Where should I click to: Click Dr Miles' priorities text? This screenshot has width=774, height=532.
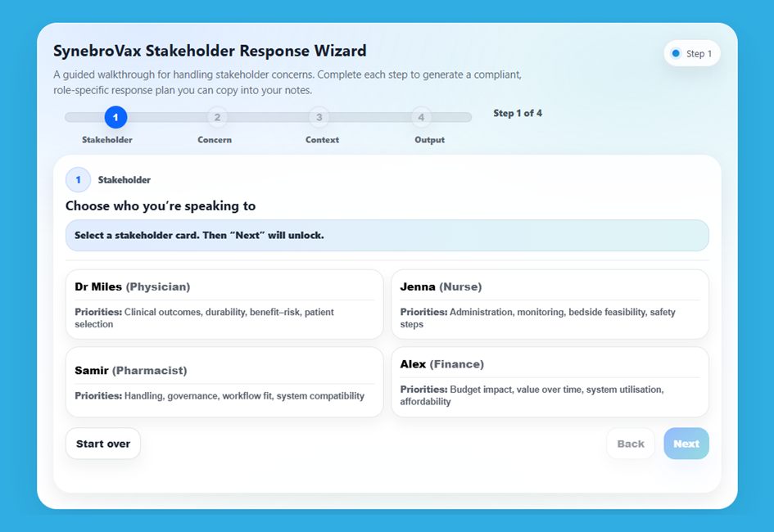tap(205, 318)
